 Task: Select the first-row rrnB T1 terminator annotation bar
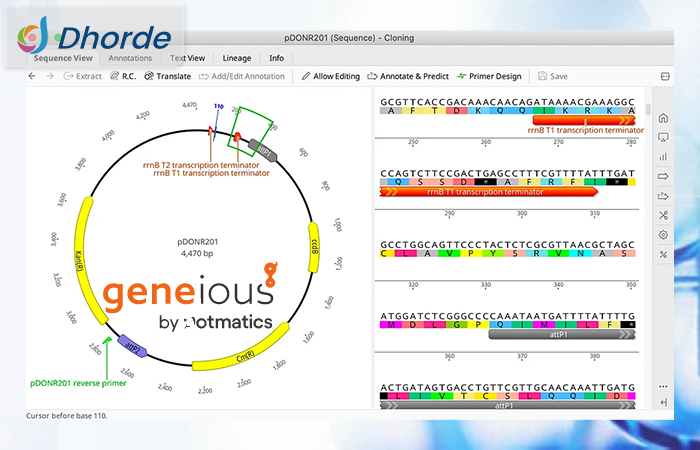[583, 120]
